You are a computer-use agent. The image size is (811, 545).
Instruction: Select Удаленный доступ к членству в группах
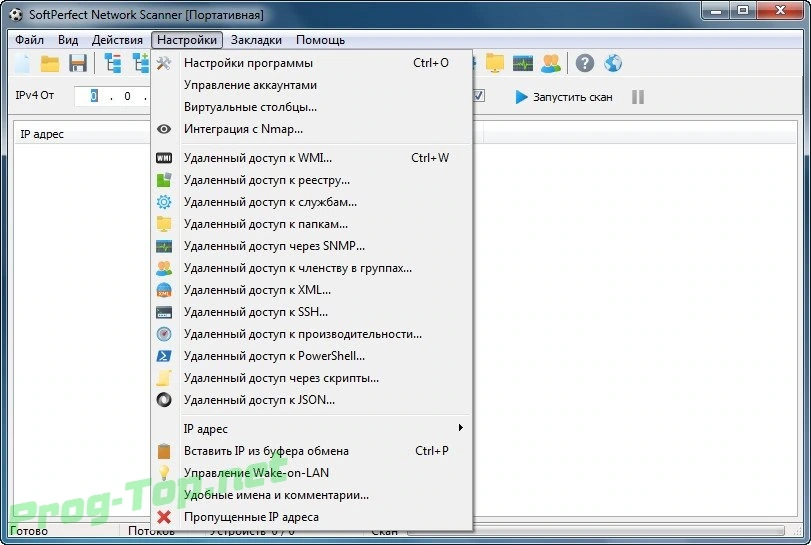click(x=312, y=268)
